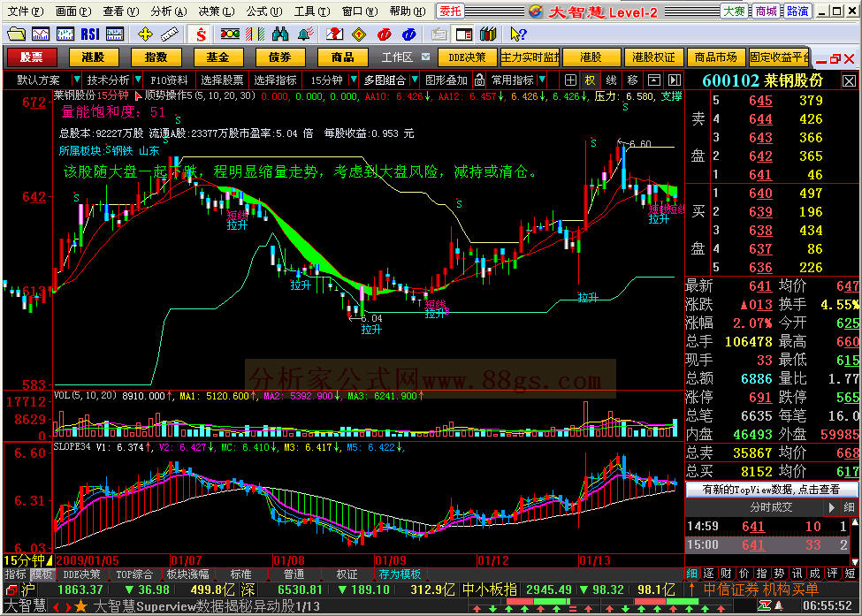Select the 基金 market tab
This screenshot has height=616, width=862.
pos(218,57)
